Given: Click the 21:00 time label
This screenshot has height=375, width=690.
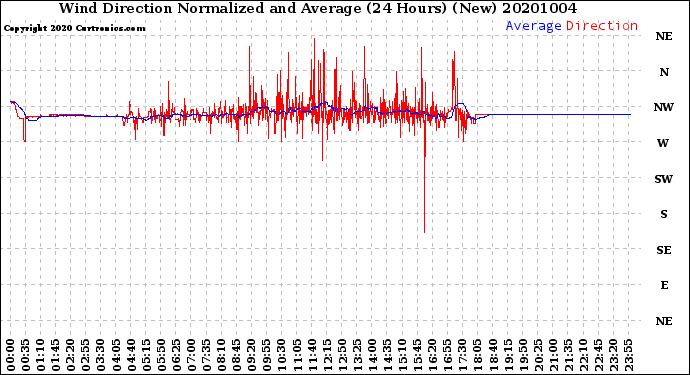Looking at the screenshot, I should pyautogui.click(x=554, y=355).
